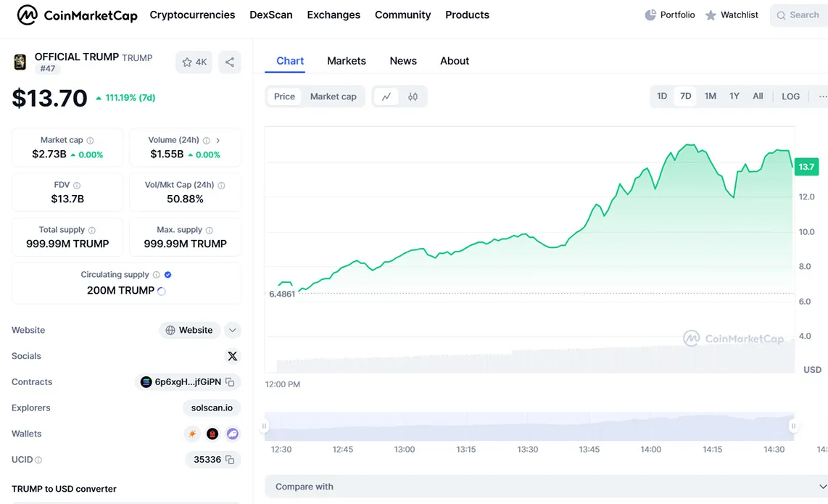
Task: Select the Market cap chart toggle
Action: coord(334,96)
